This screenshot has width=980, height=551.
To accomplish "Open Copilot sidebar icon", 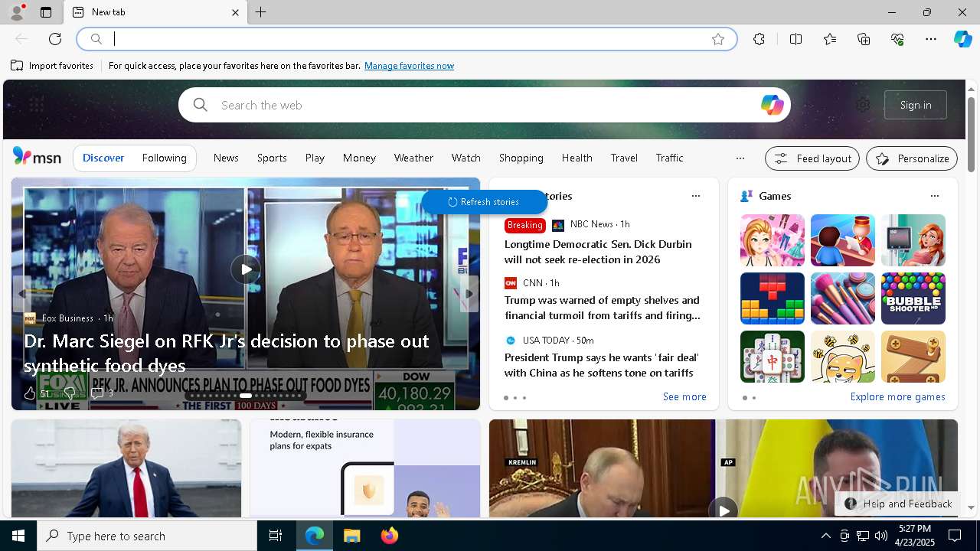I will [x=962, y=39].
